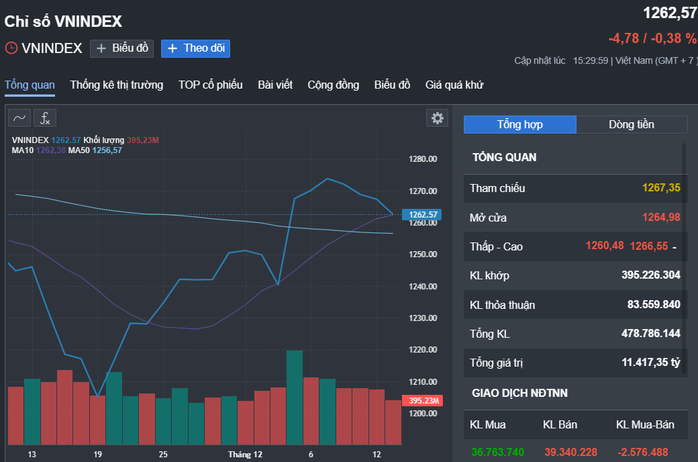Image resolution: width=698 pixels, height=462 pixels.
Task: Open the fx indicators icon
Action: (x=45, y=118)
